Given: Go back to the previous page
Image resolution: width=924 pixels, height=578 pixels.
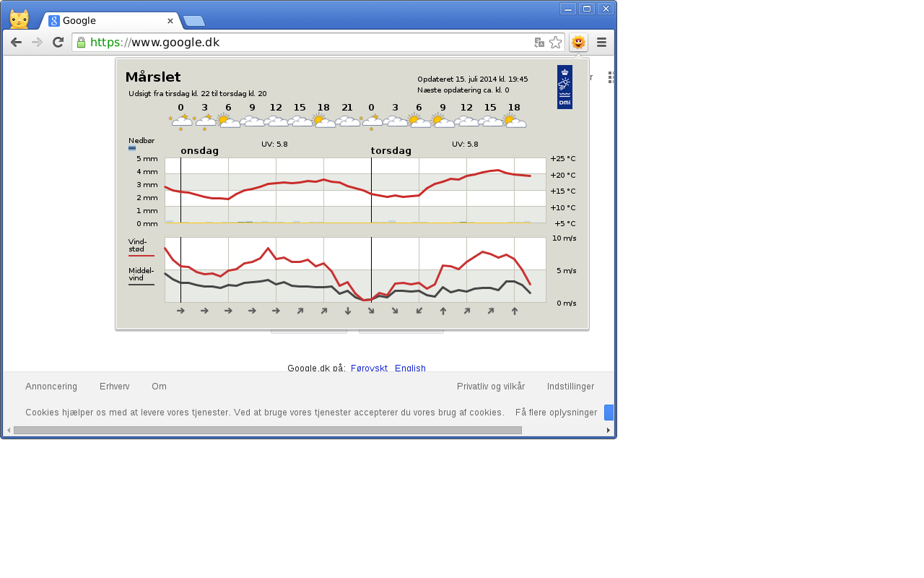Looking at the screenshot, I should (x=16, y=43).
